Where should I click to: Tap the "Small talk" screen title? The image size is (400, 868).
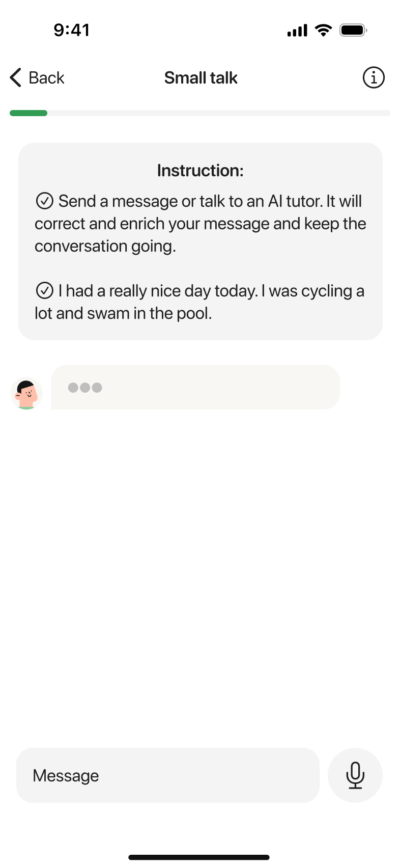point(201,78)
